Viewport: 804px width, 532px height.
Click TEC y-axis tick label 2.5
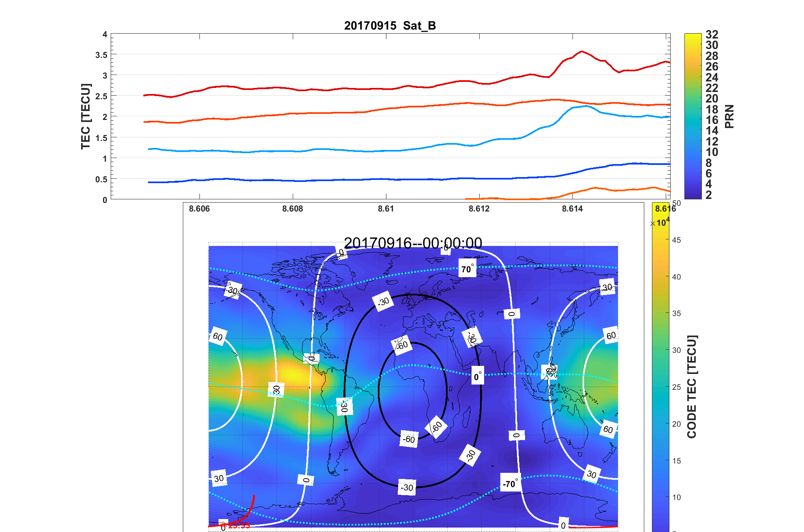pyautogui.click(x=101, y=96)
